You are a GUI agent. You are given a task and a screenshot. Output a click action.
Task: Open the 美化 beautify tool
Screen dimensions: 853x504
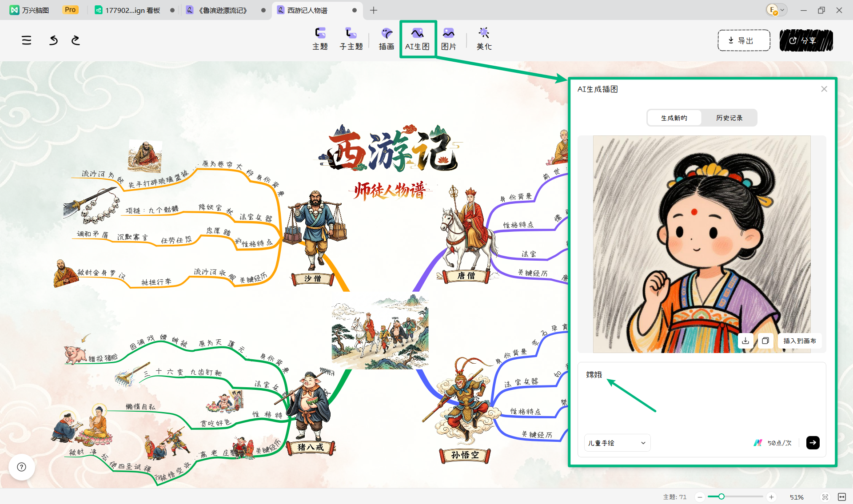click(484, 39)
